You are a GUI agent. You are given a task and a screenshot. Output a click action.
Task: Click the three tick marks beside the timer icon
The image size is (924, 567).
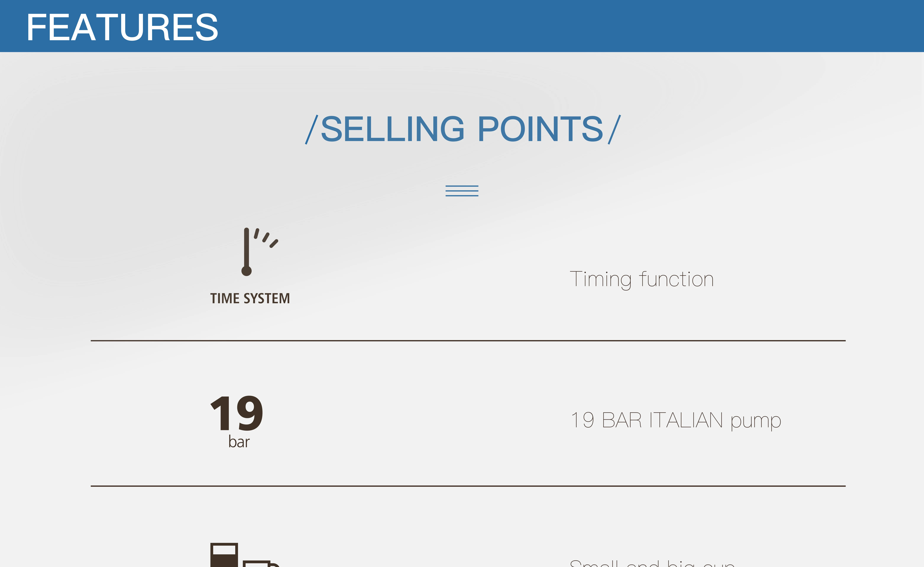267,238
